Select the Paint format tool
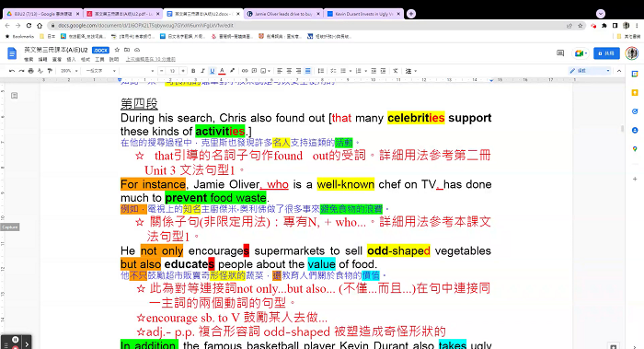The height and width of the screenshot is (349, 644). [x=50, y=71]
